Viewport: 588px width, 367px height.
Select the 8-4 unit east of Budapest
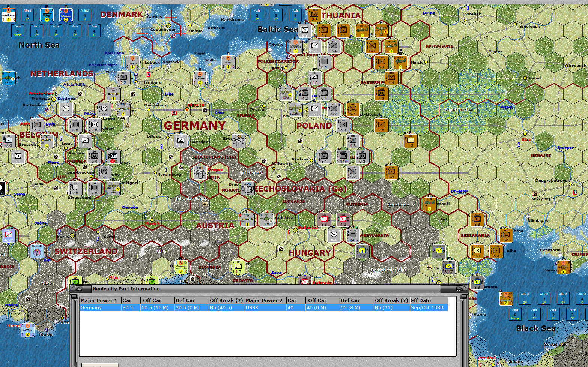[x=334, y=235]
